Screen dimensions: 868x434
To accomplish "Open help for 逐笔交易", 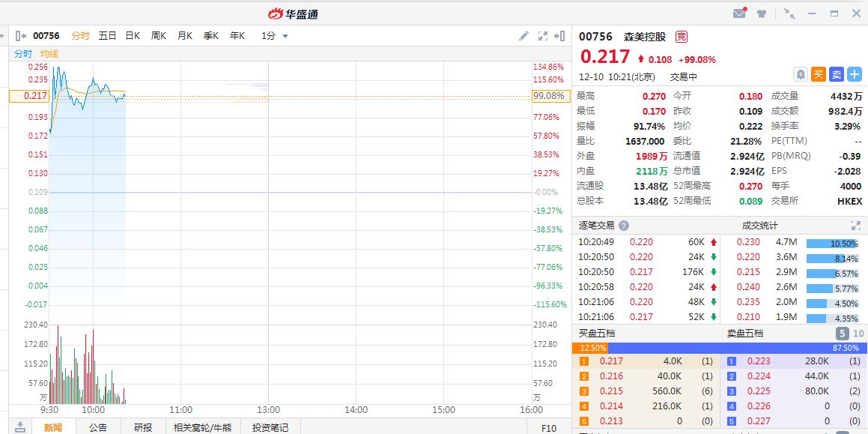I will tap(624, 226).
